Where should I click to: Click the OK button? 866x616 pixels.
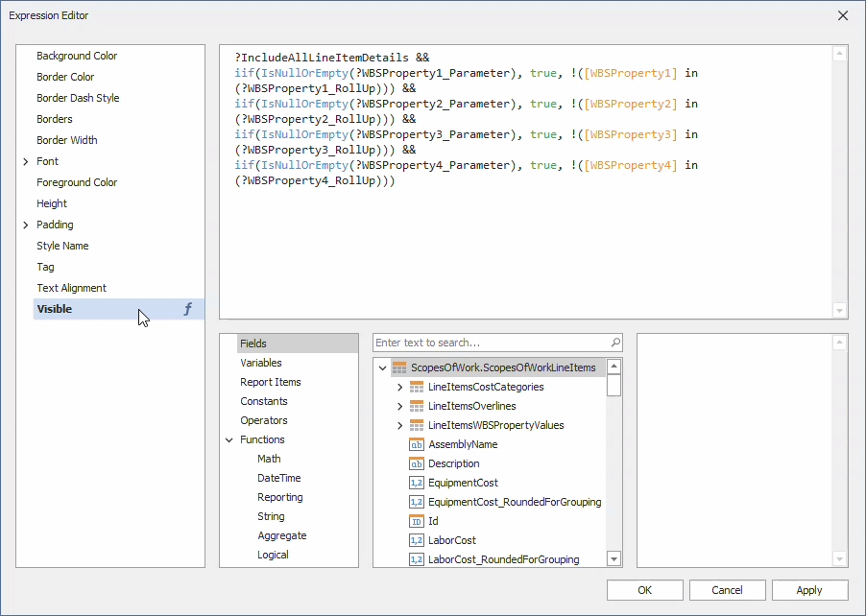[x=644, y=590]
